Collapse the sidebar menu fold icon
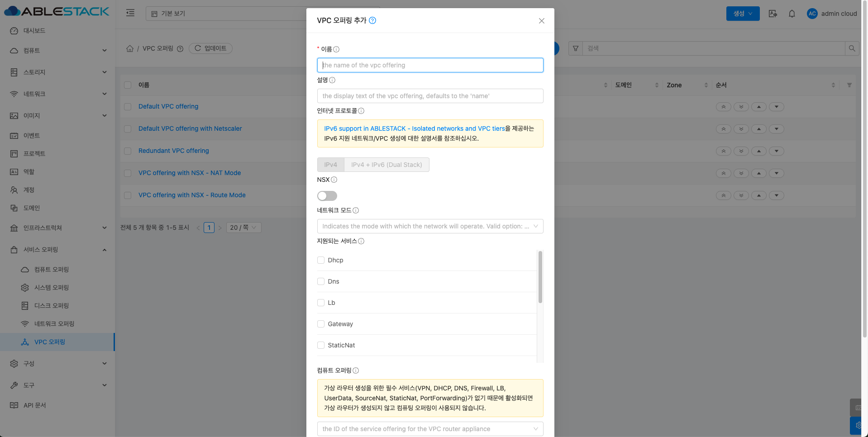This screenshot has width=868, height=437. click(x=130, y=13)
